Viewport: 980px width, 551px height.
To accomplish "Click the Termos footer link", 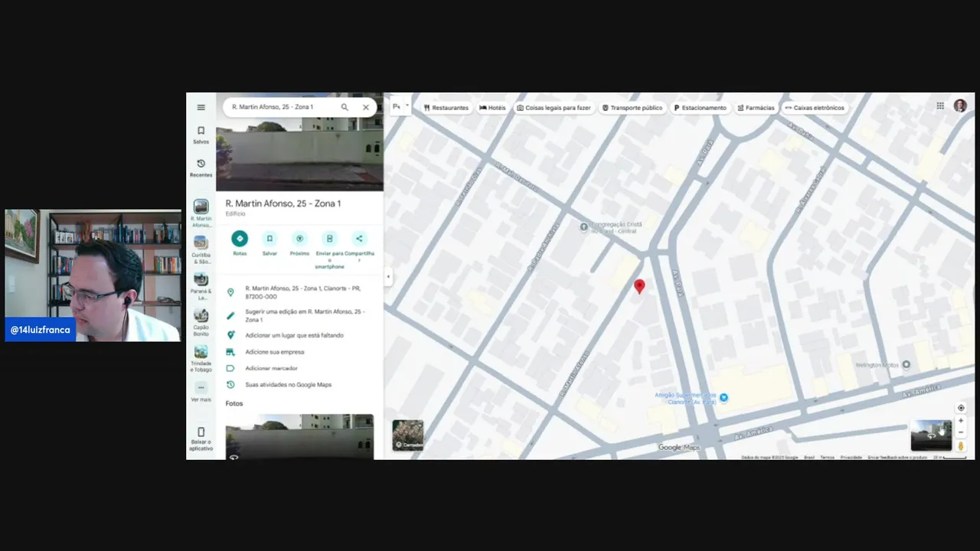I will tap(827, 458).
